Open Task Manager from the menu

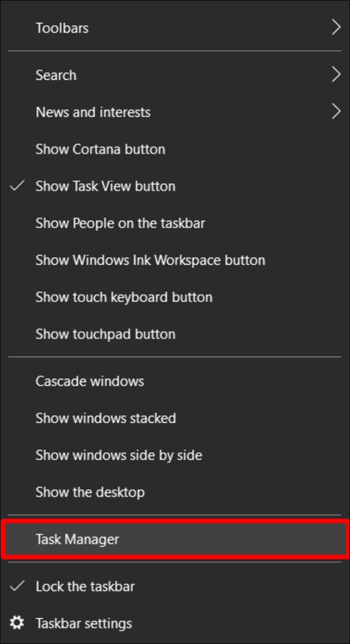[x=77, y=539]
